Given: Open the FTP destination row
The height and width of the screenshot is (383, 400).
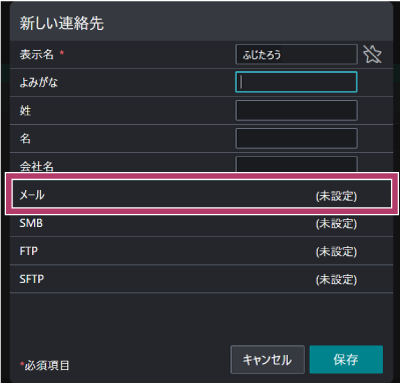Looking at the screenshot, I should [x=202, y=251].
